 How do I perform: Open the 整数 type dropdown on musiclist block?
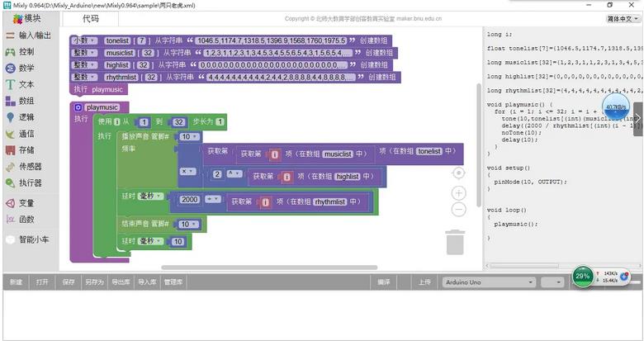(84, 53)
